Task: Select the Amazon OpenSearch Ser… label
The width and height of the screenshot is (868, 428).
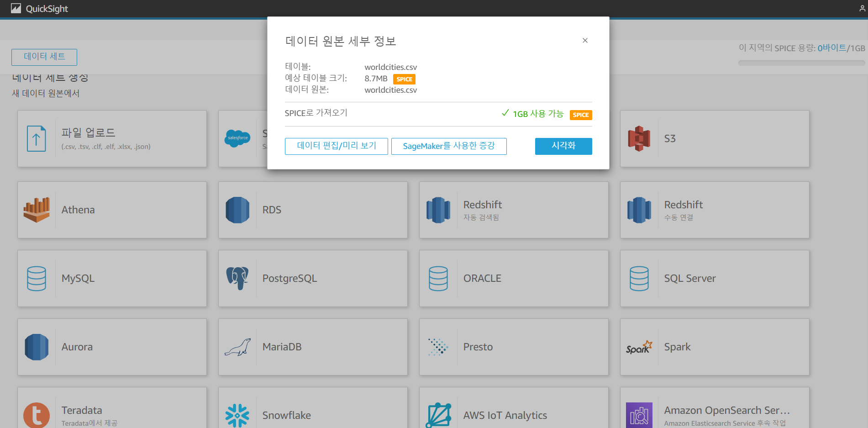Action: click(727, 410)
